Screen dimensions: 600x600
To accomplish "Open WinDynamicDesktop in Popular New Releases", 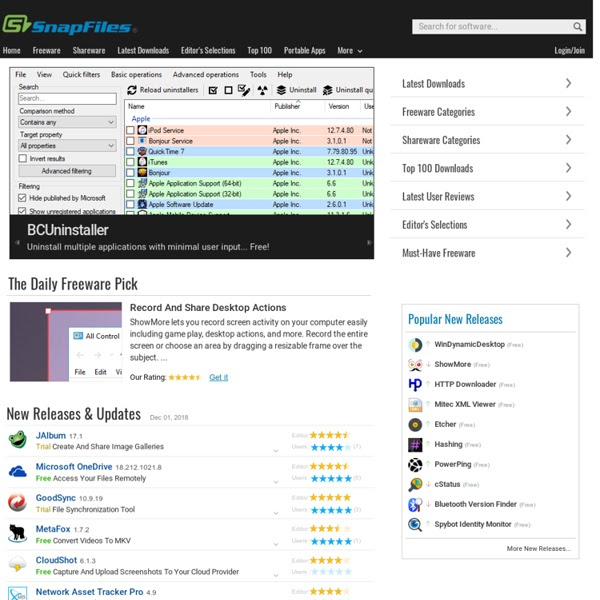I will [469, 344].
